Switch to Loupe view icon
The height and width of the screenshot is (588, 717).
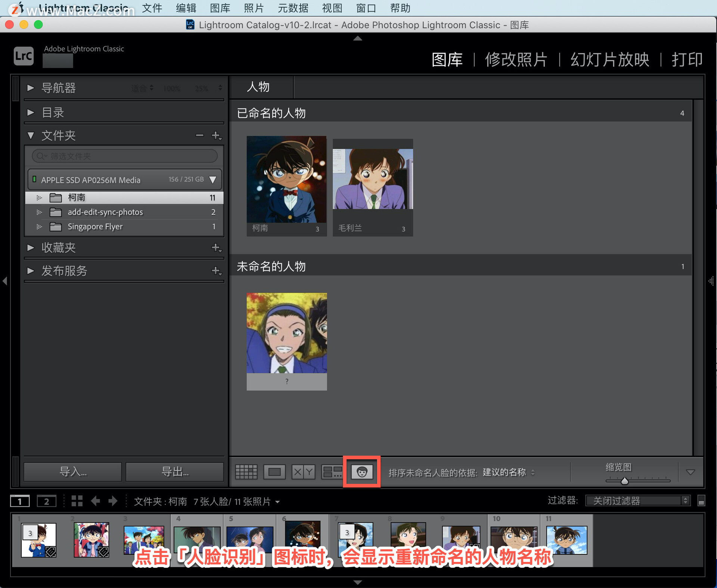pyautogui.click(x=274, y=472)
